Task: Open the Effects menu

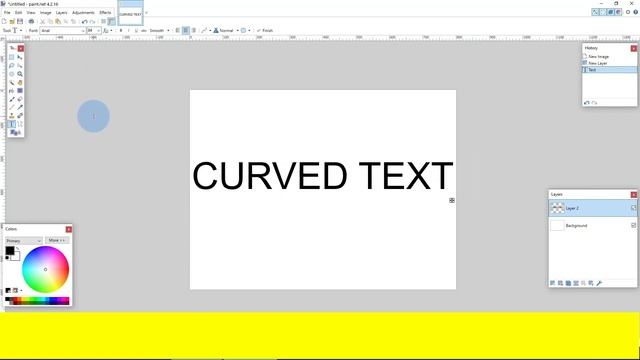Action: pos(105,13)
